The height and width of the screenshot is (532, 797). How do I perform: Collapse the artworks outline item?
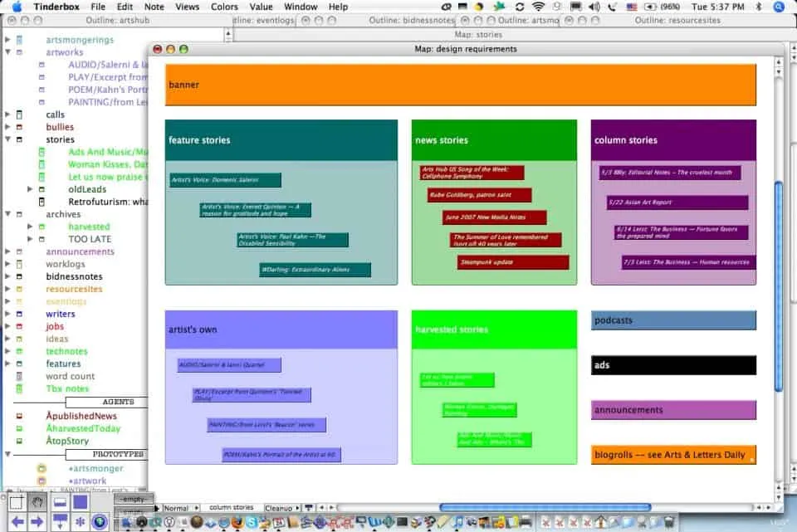click(7, 52)
